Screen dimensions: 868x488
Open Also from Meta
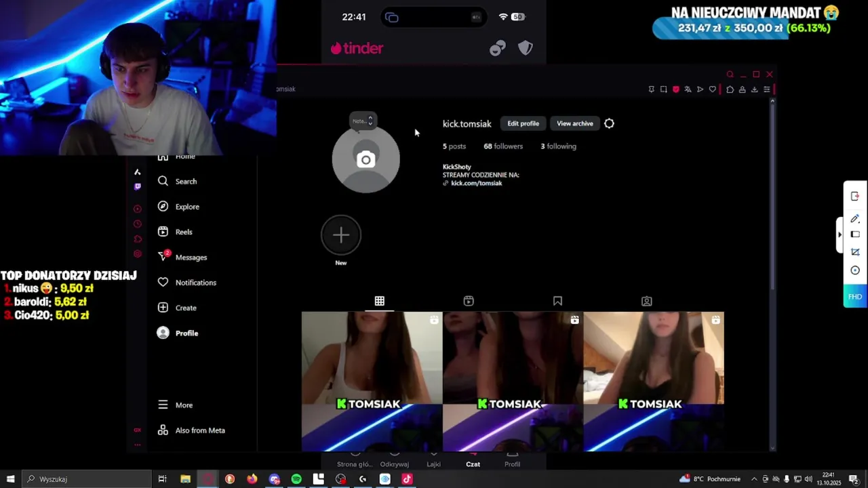coord(191,430)
